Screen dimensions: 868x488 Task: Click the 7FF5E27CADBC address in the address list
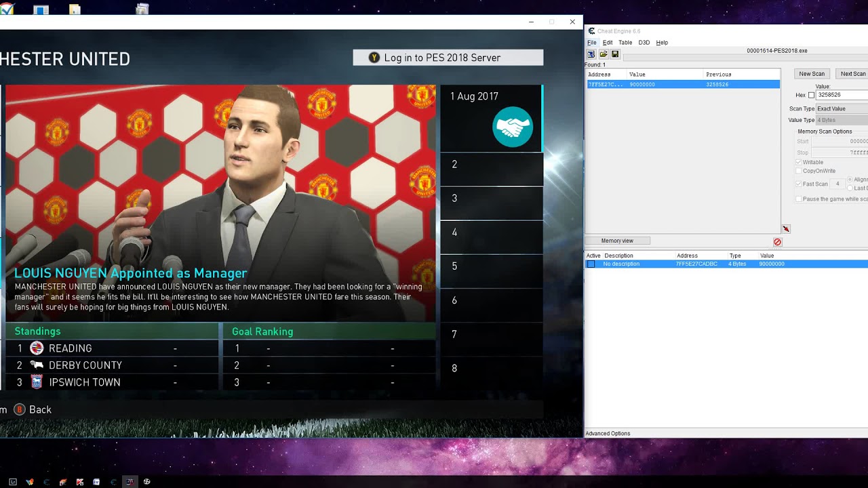click(696, 264)
